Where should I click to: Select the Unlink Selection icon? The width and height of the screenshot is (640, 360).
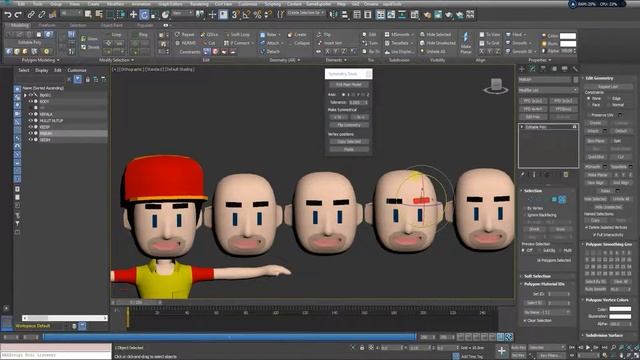pos(42,15)
